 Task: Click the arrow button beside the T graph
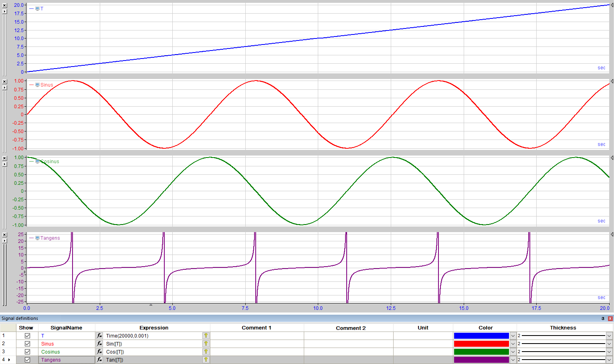[x=4, y=12]
